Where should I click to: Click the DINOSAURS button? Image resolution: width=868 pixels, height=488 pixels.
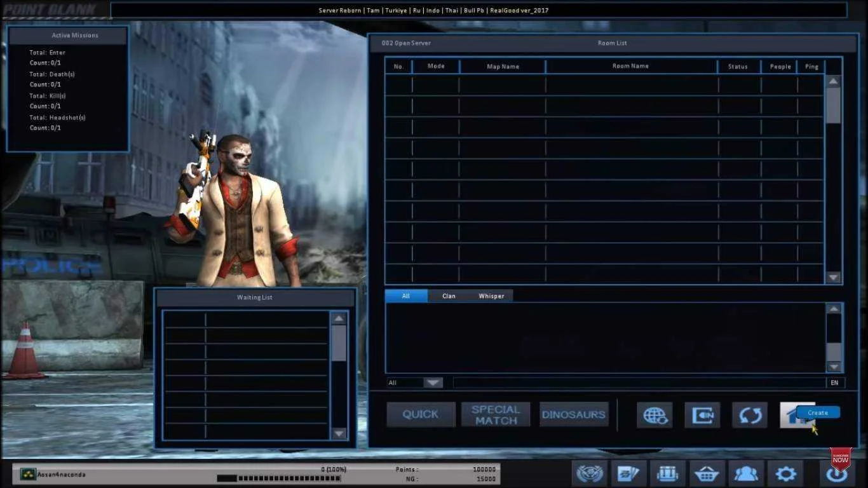point(573,414)
